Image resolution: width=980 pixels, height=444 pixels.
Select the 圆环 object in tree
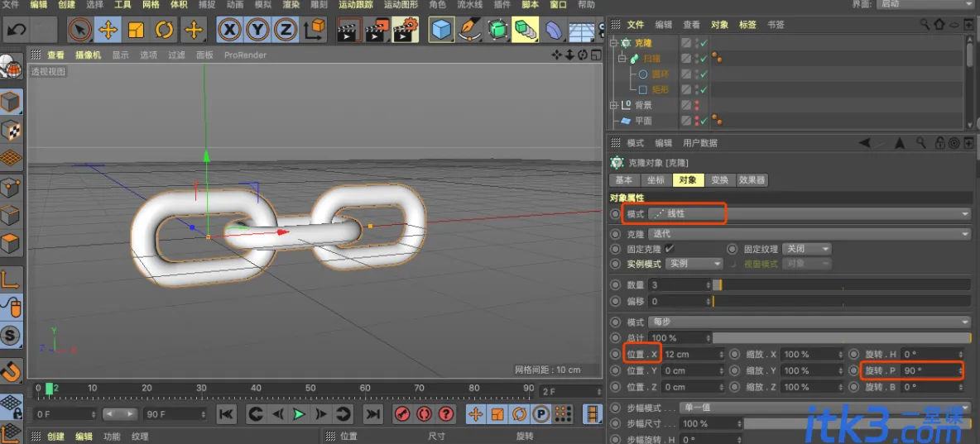click(660, 74)
